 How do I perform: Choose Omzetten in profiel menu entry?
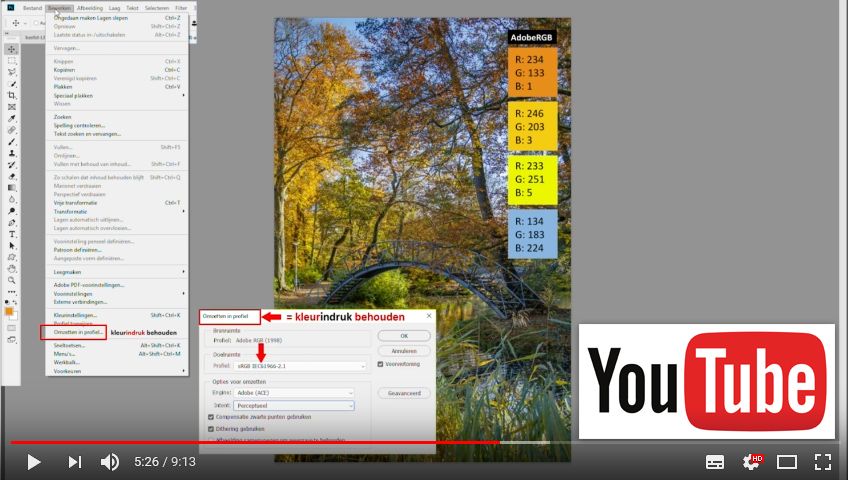pyautogui.click(x=73, y=332)
